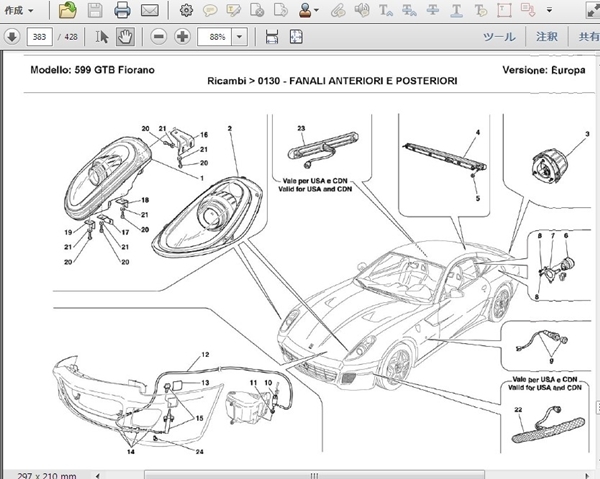The image size is (600, 479).
Task: Select the replace text tool
Action: (409, 10)
